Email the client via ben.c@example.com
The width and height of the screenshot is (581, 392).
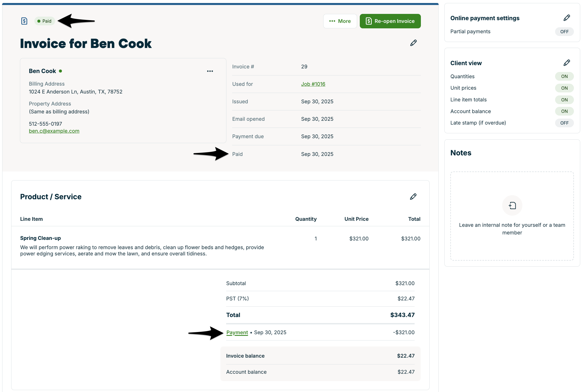[x=54, y=131]
